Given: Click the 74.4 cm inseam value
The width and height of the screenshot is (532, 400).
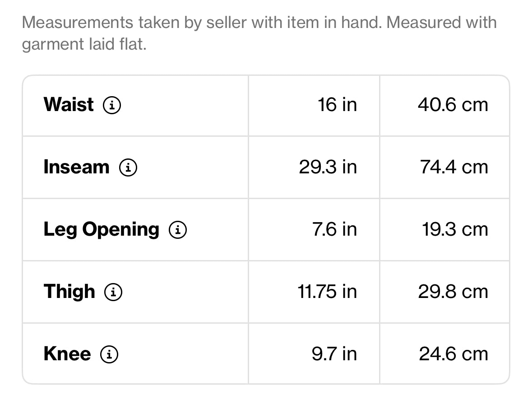Looking at the screenshot, I should 454,167.
